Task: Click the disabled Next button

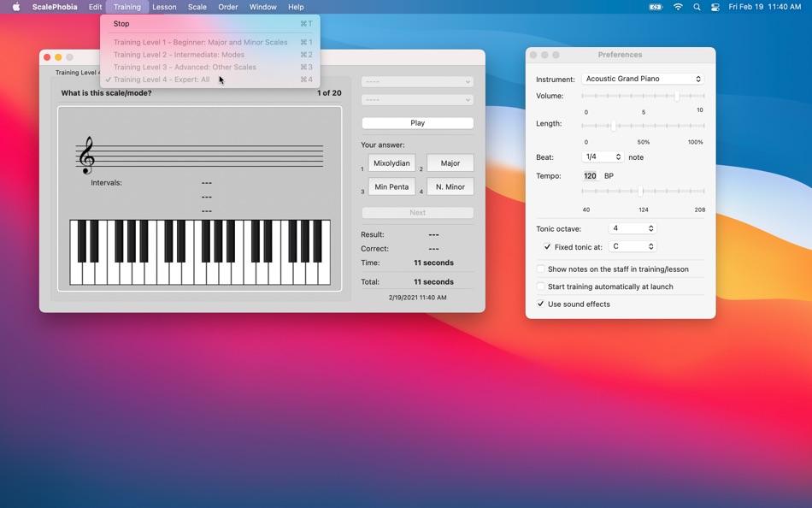Action: tap(417, 213)
